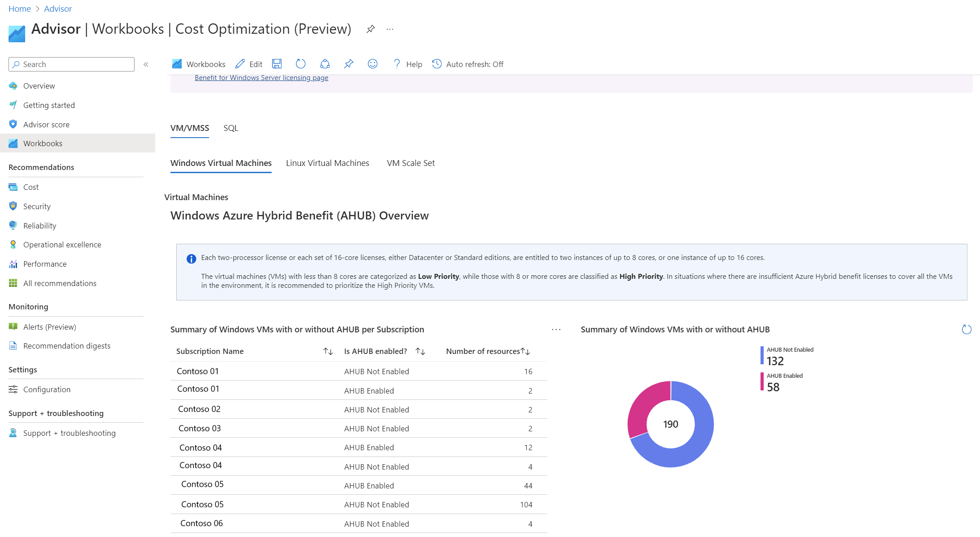Save the workbook using the save icon

(x=277, y=64)
